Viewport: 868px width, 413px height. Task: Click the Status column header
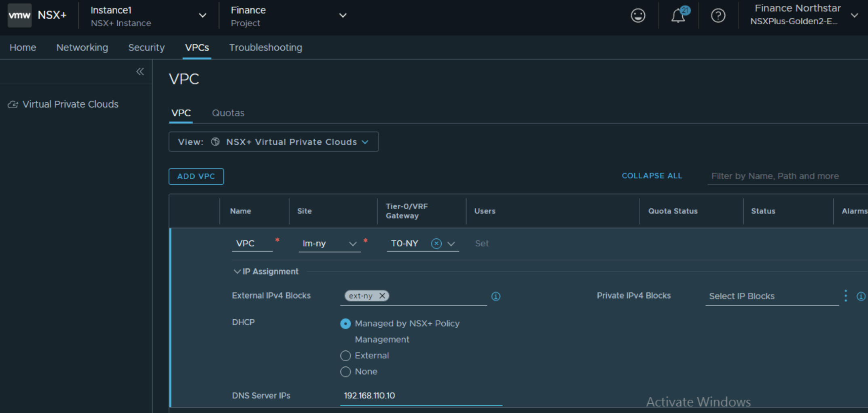point(763,211)
